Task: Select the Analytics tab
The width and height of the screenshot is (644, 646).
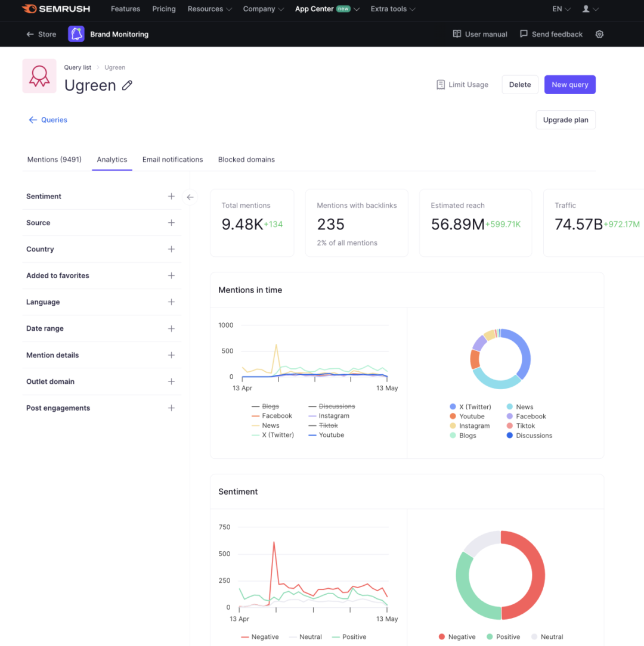Action: tap(112, 160)
